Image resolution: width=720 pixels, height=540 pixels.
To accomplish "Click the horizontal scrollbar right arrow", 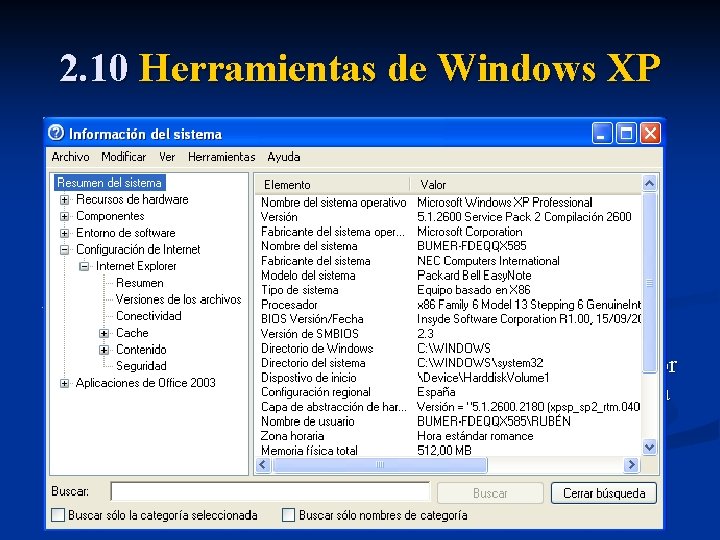I will tap(631, 465).
